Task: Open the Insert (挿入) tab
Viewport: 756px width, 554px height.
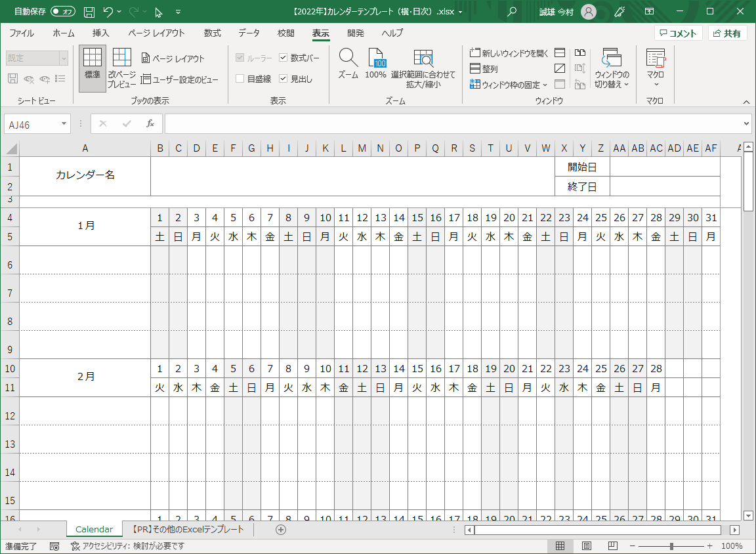Action: (x=101, y=33)
